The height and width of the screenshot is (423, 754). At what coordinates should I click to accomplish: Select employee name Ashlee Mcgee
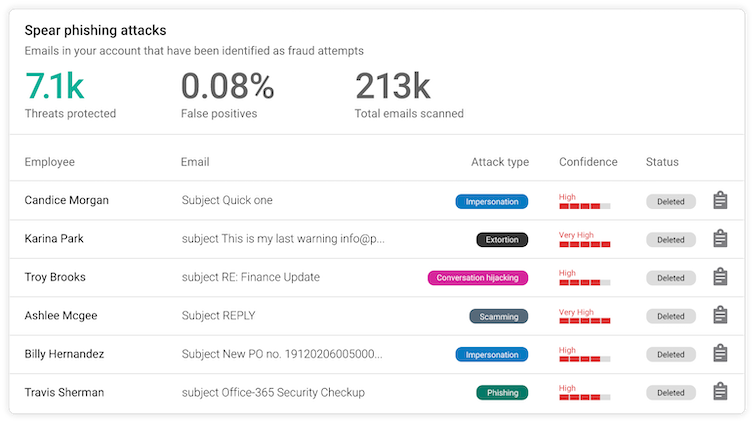point(61,315)
